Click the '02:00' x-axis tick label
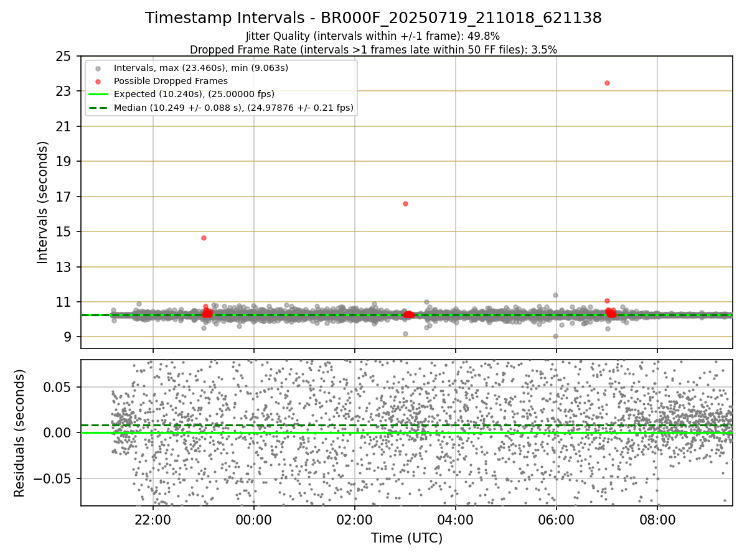This screenshot has width=747, height=560. (355, 519)
